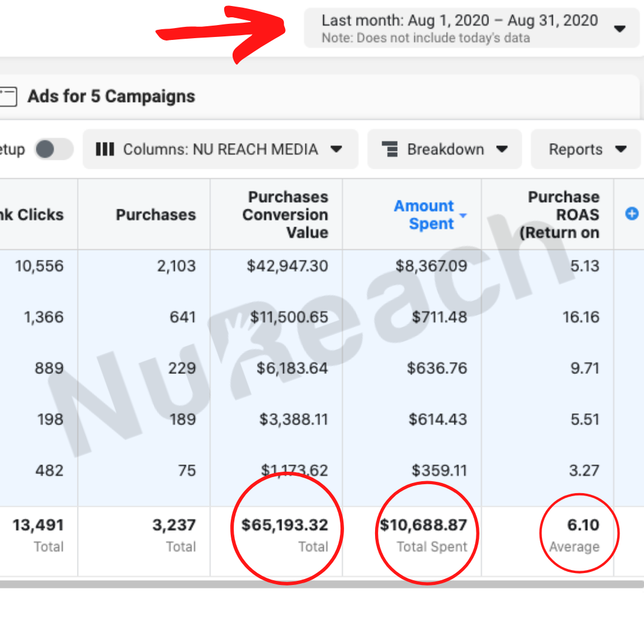Expand Columns: NU REACH MEDIA dropdown
The width and height of the screenshot is (644, 644).
221,149
